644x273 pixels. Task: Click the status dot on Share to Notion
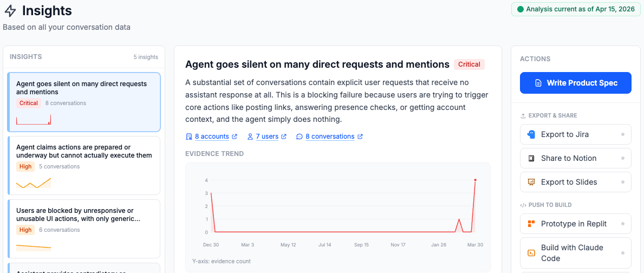point(623,158)
